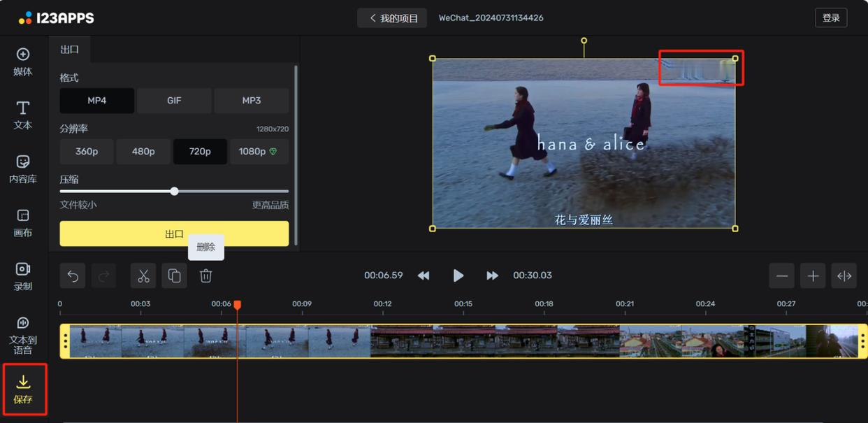Open the 录制 (Record) tool

pyautogui.click(x=23, y=276)
